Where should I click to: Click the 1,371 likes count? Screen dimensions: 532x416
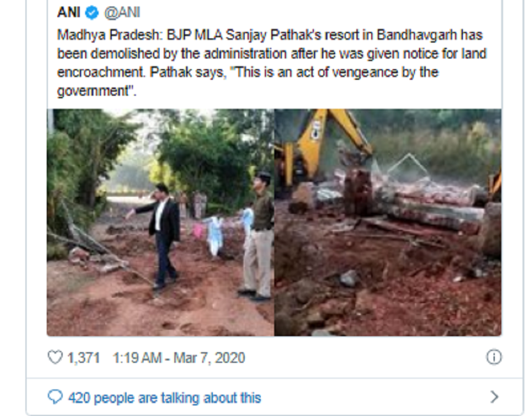[x=83, y=358]
